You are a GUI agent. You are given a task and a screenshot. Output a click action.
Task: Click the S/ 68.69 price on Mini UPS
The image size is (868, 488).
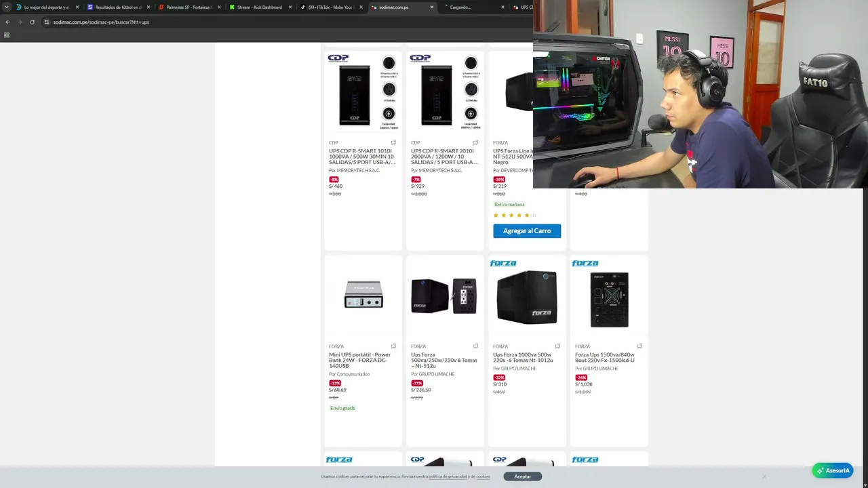coord(338,390)
